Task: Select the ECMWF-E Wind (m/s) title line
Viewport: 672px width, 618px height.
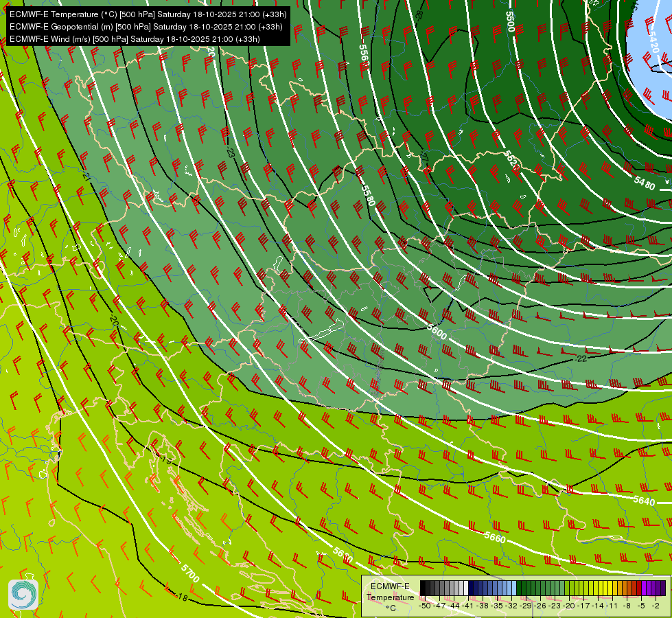Action: [x=135, y=39]
